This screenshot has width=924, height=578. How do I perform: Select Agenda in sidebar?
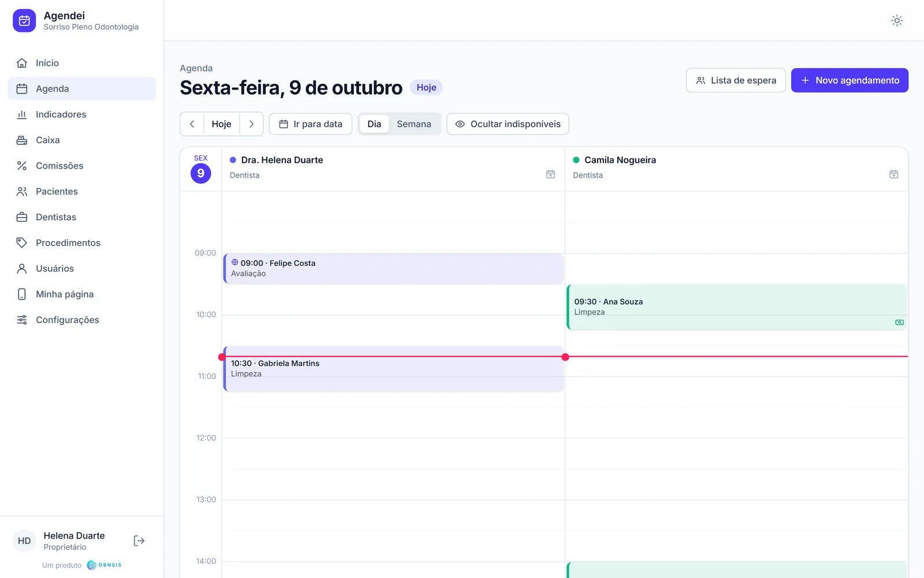tap(82, 88)
